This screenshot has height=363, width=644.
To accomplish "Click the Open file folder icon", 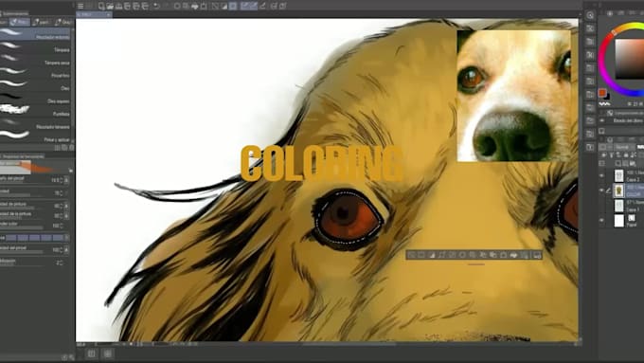I will coord(110,6).
